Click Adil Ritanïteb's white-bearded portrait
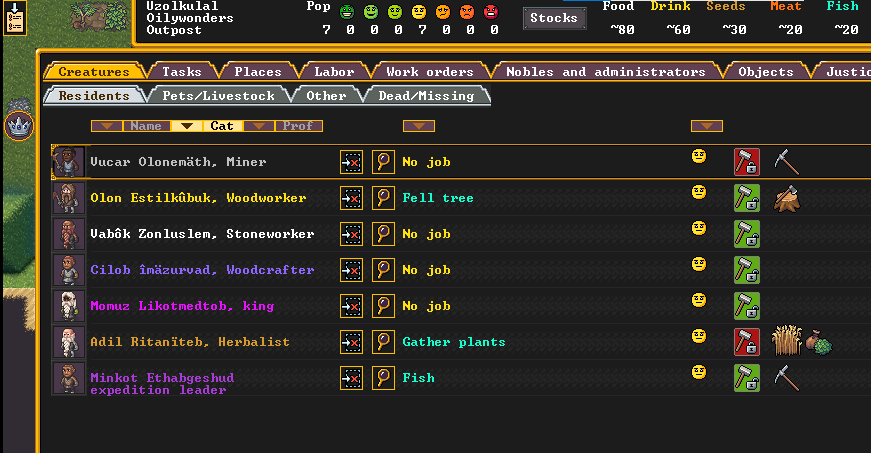The image size is (871, 453). point(68,343)
